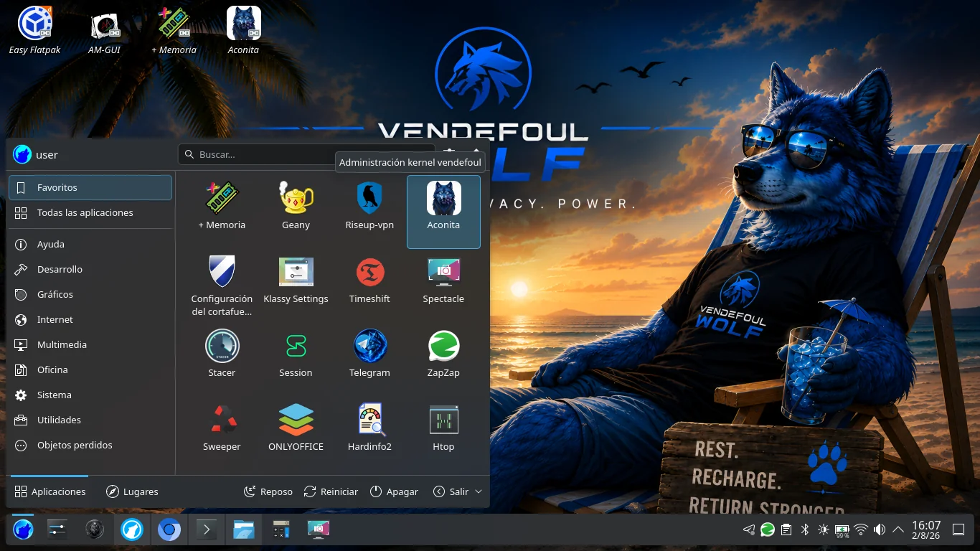This screenshot has width=980, height=551.
Task: Select the Desarrollo category
Action: (x=90, y=269)
